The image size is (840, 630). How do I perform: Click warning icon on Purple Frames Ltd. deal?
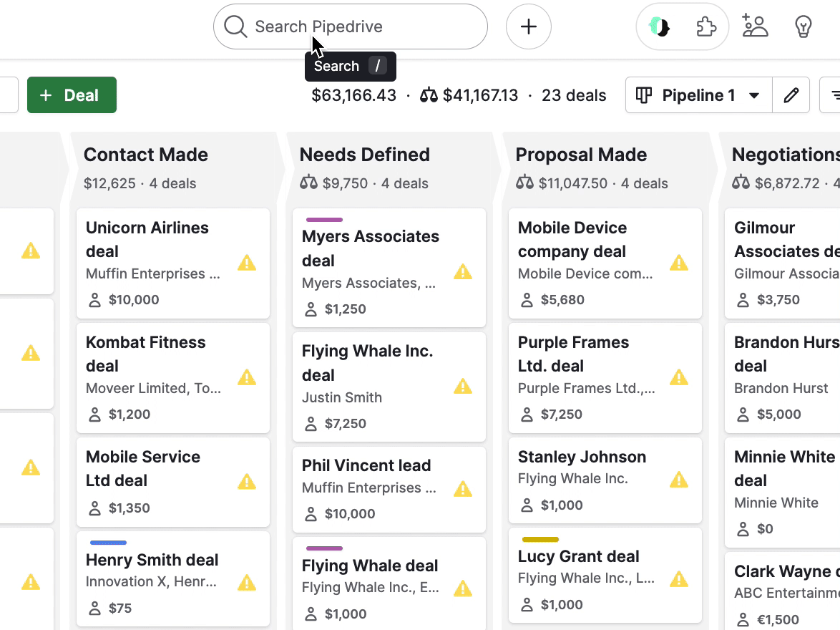(x=679, y=377)
